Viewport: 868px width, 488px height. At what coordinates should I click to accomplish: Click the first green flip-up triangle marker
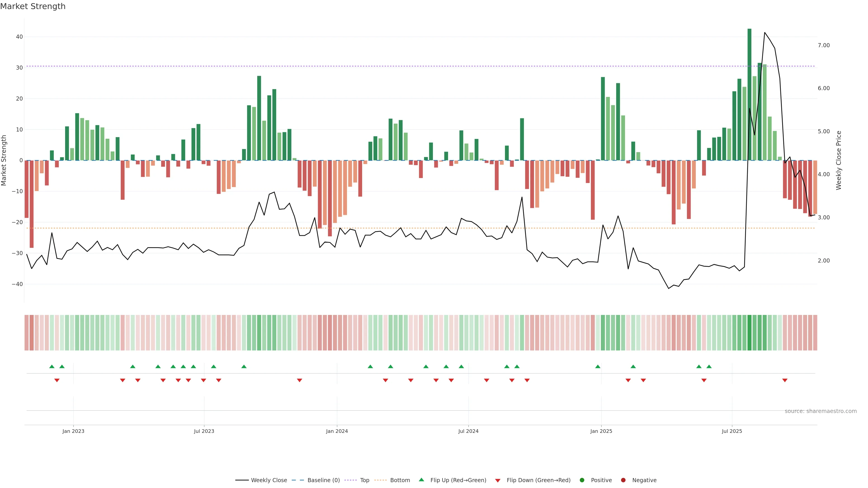[52, 366]
